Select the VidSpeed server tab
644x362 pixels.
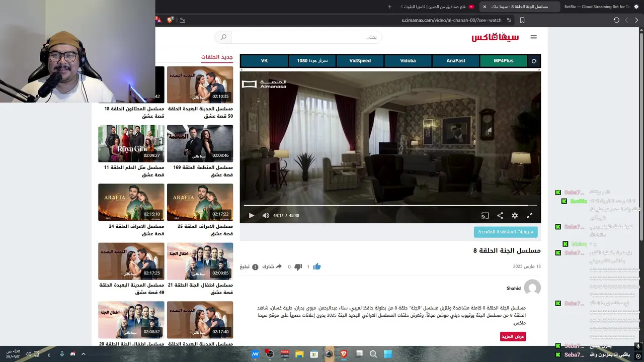360,61
